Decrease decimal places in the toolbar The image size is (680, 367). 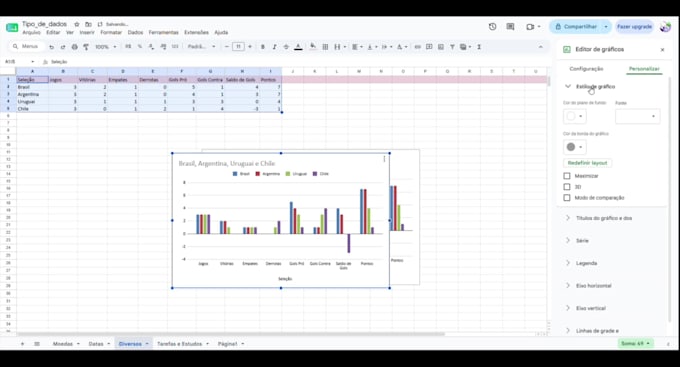click(151, 46)
